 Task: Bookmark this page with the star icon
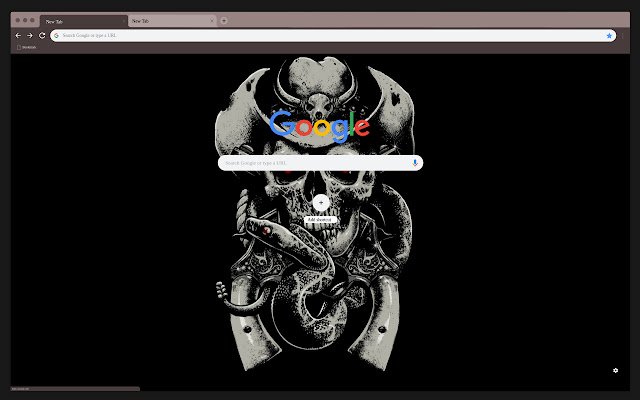[x=609, y=36]
